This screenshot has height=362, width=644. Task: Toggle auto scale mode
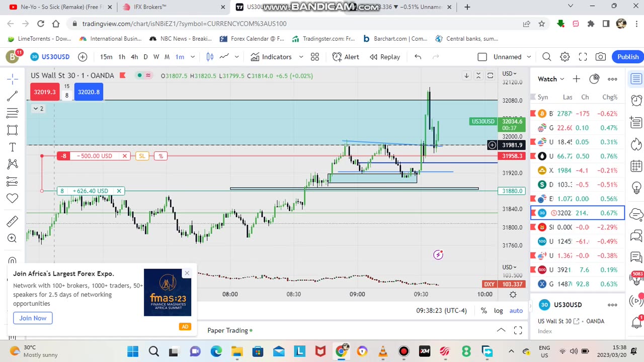[516, 311]
